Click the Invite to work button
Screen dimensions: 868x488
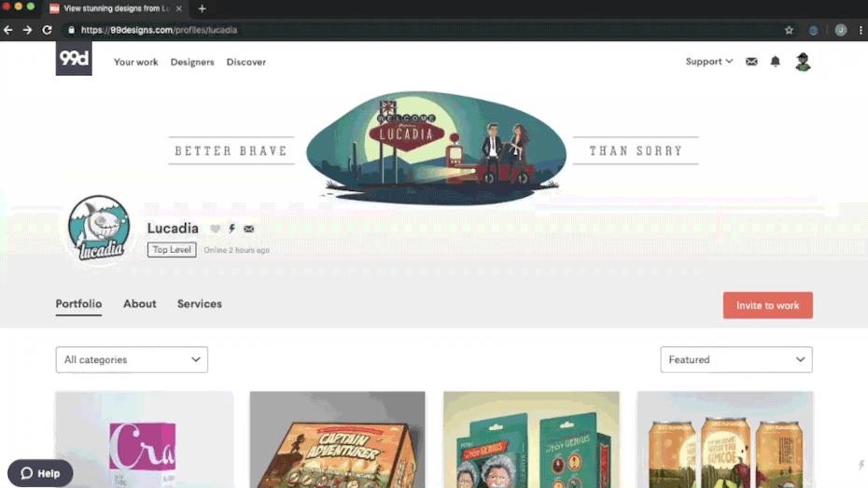tap(767, 306)
